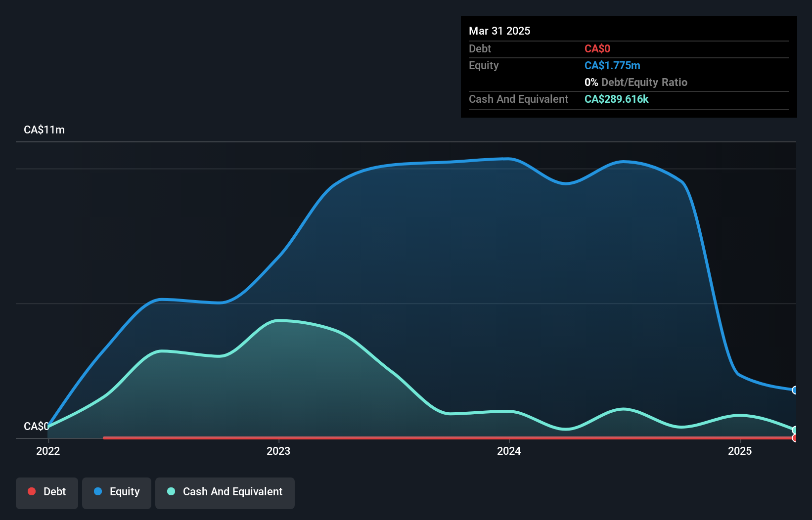Click the 2024 x-axis label

(x=509, y=451)
